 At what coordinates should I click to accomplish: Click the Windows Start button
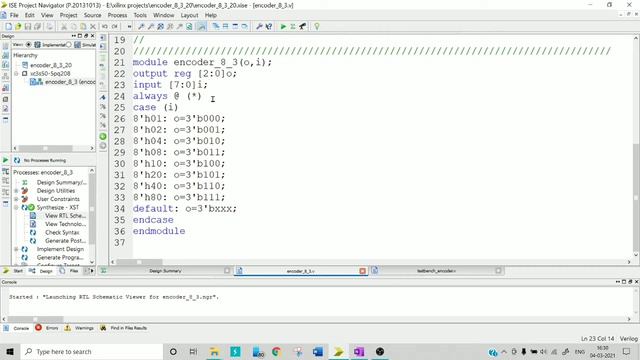pyautogui.click(x=10, y=351)
